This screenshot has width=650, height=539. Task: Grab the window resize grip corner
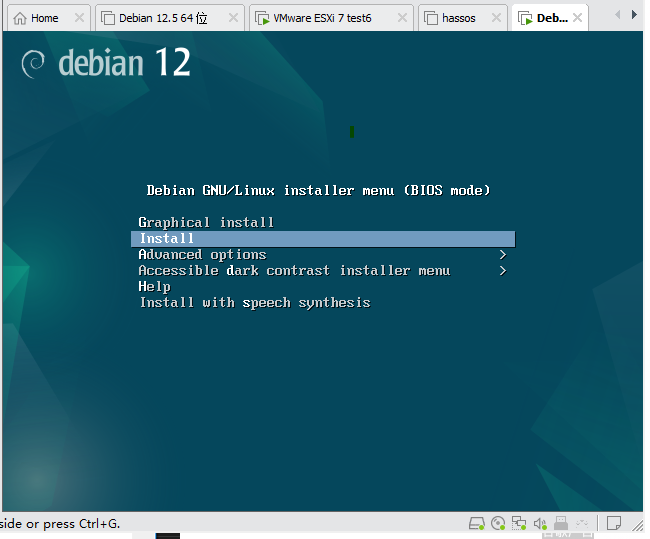pos(638,525)
